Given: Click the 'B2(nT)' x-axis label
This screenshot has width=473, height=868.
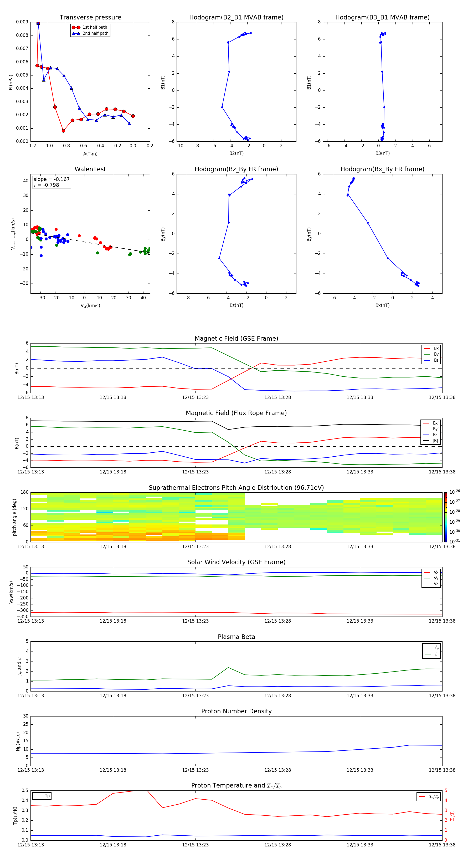Looking at the screenshot, I should (x=236, y=153).
